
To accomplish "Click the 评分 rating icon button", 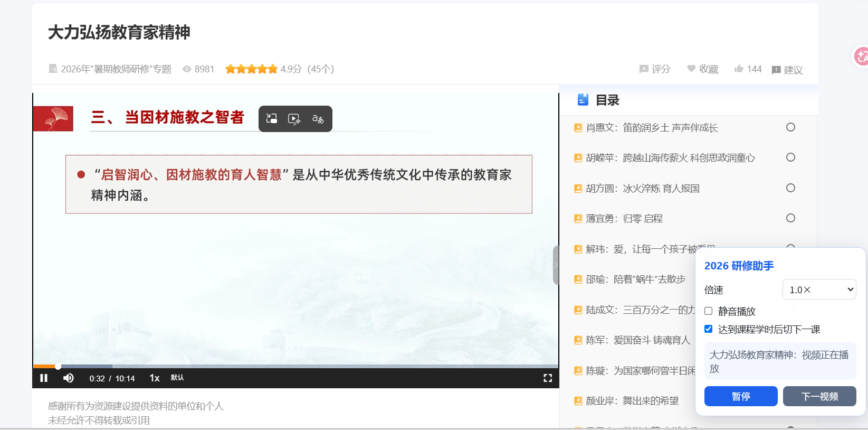I will click(x=654, y=69).
